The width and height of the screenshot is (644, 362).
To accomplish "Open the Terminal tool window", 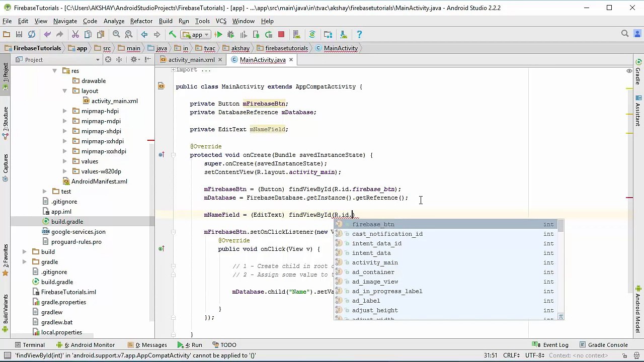I will (30, 345).
